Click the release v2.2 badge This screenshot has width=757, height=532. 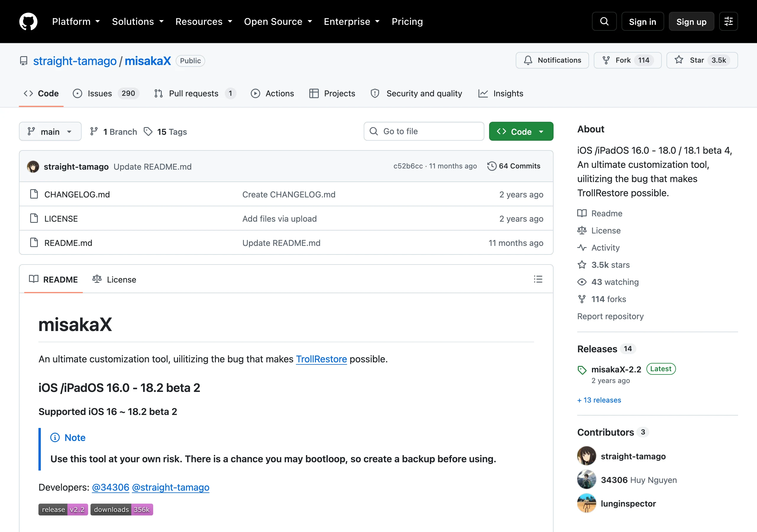pos(63,509)
